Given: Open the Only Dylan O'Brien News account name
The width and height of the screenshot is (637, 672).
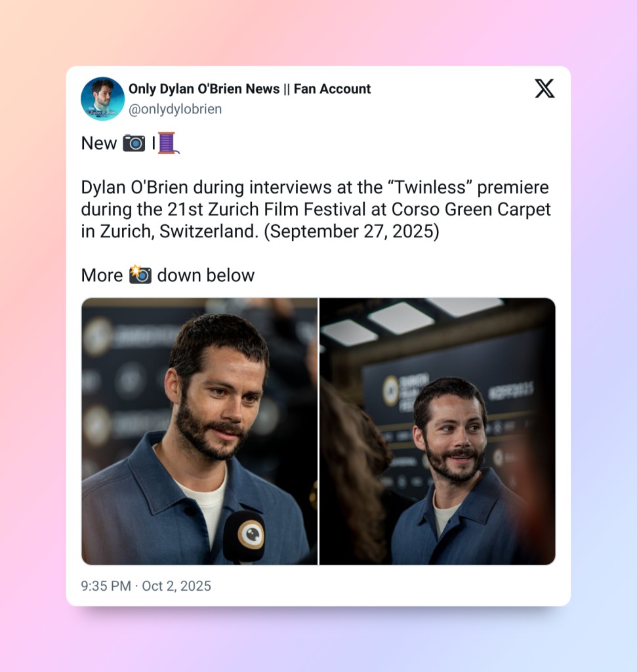Looking at the screenshot, I should (204, 89).
